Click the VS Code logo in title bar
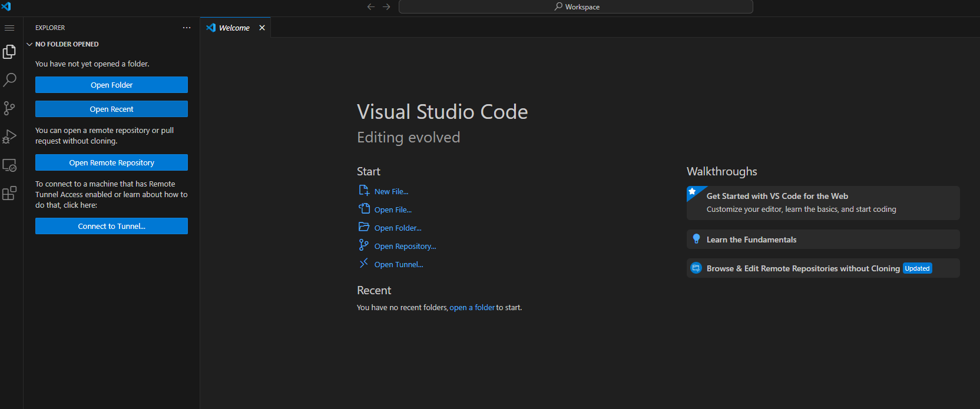The height and width of the screenshot is (409, 980). point(6,6)
